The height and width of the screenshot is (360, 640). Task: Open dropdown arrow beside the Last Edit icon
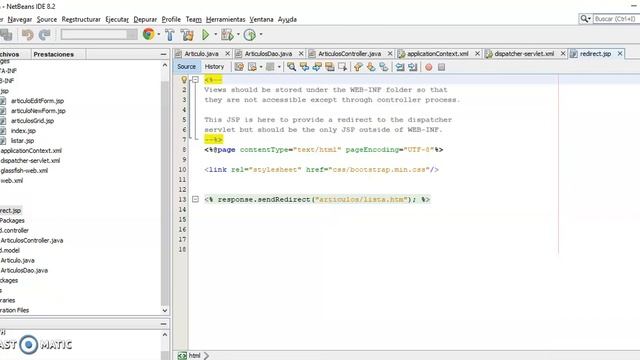[x=261, y=67]
